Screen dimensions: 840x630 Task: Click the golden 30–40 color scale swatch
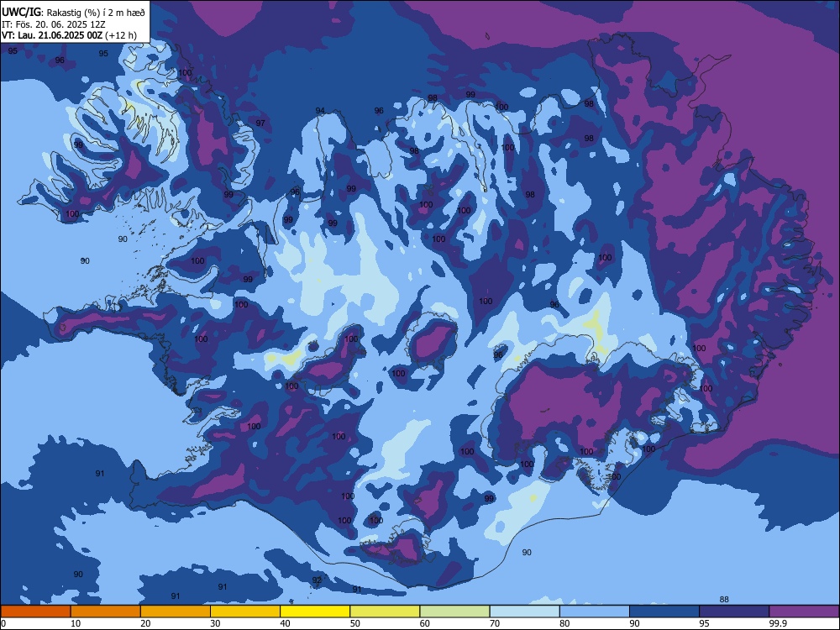point(244,612)
